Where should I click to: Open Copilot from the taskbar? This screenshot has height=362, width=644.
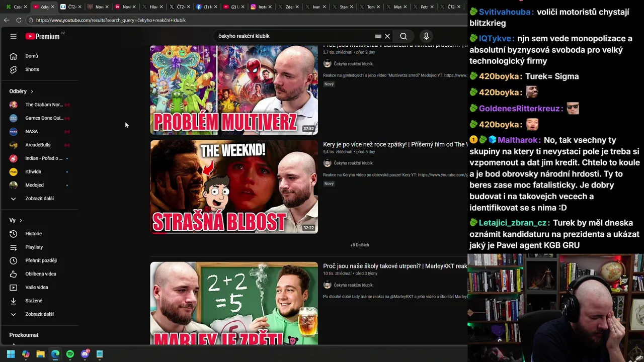pyautogui.click(x=26, y=354)
